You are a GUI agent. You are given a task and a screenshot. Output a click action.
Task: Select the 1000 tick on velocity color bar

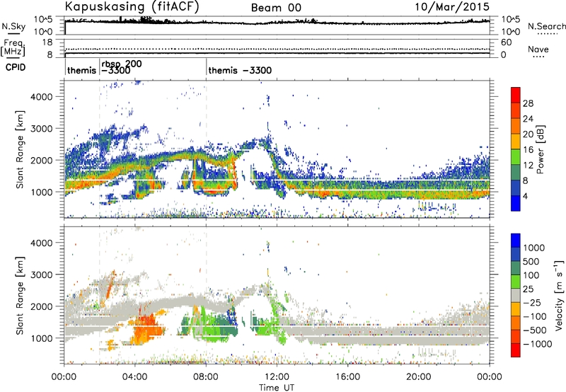coord(534,248)
